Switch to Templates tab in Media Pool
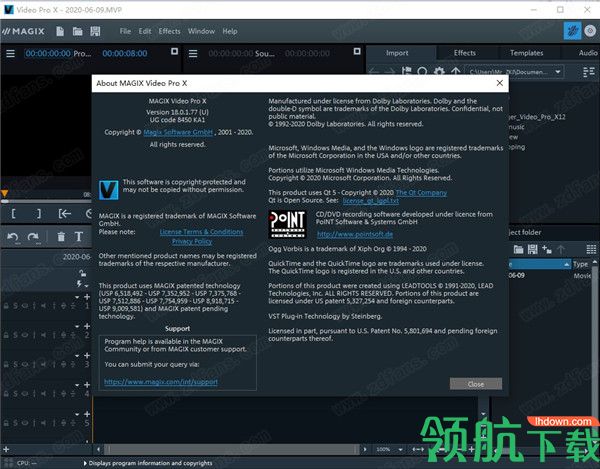Viewport: 600px width, 469px height. pyautogui.click(x=527, y=53)
